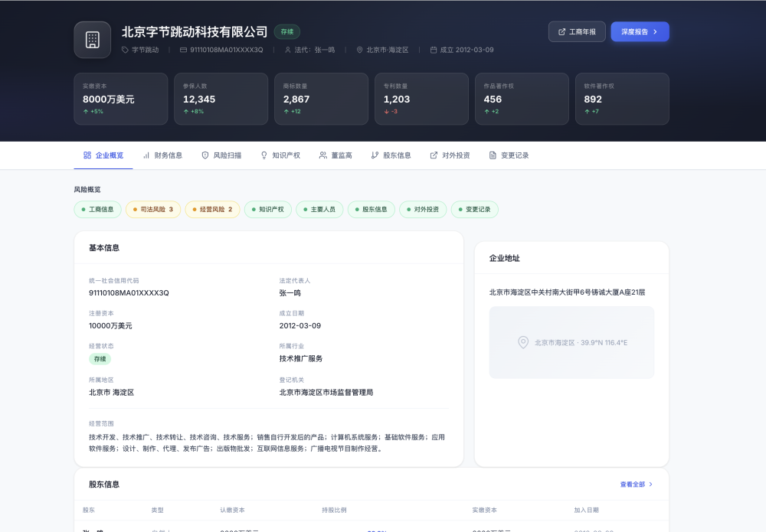Click the 企业概览 grid icon
The width and height of the screenshot is (766, 532).
(x=87, y=155)
